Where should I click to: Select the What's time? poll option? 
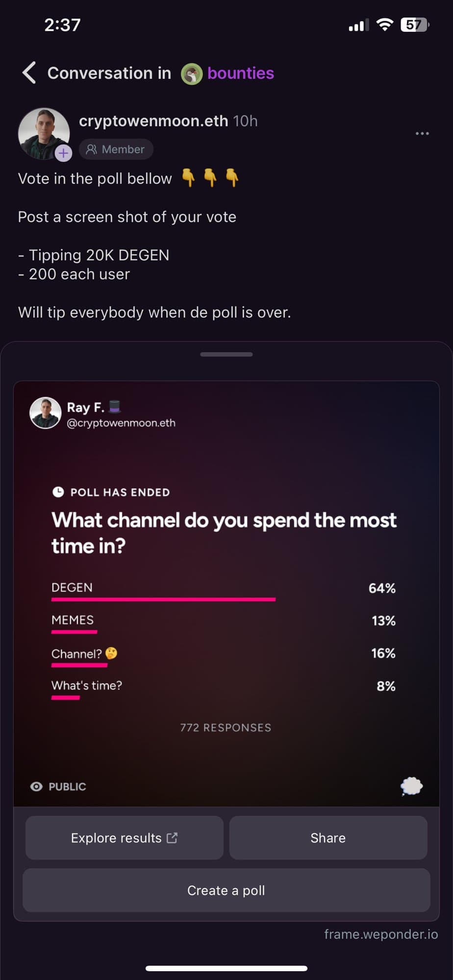pyautogui.click(x=224, y=688)
